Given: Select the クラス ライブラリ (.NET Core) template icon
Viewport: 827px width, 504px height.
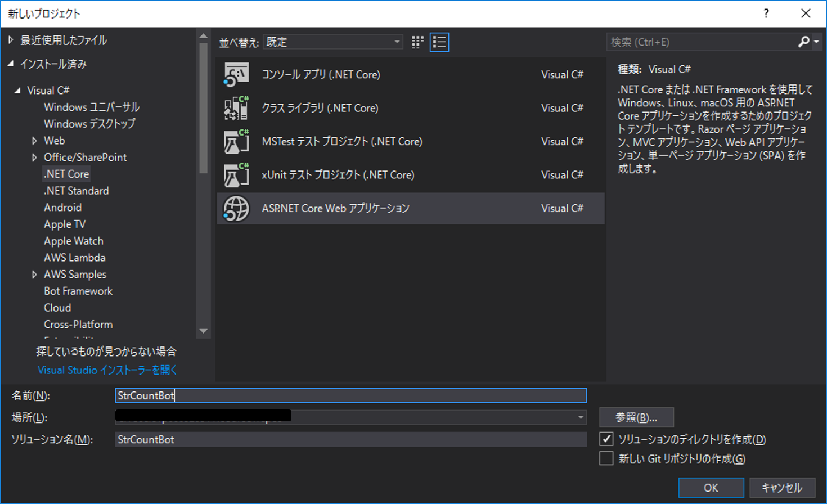Looking at the screenshot, I should tap(236, 107).
